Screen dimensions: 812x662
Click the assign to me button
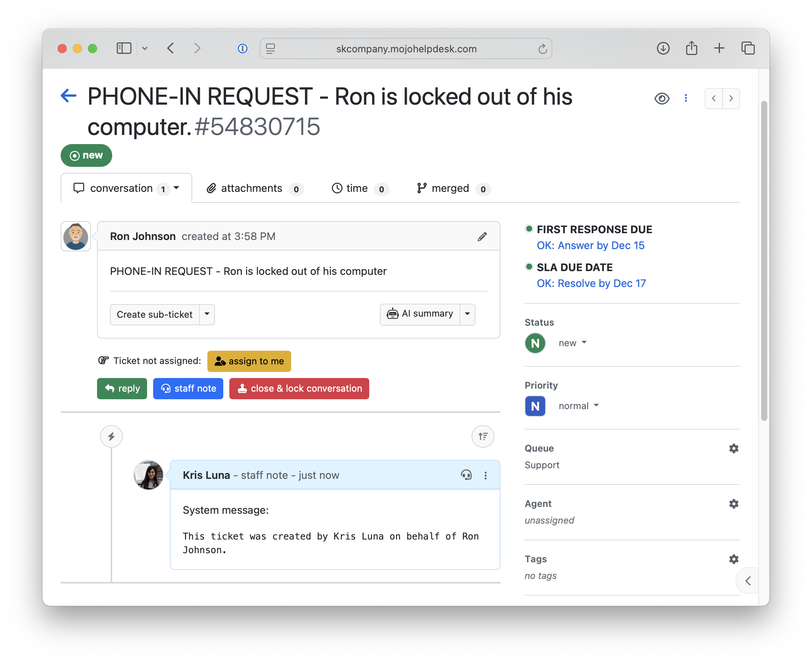(249, 361)
